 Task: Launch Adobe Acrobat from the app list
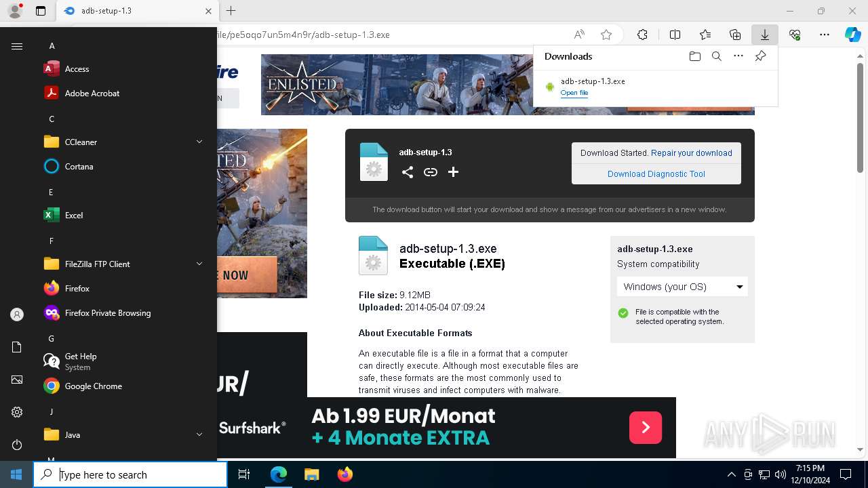coord(122,93)
